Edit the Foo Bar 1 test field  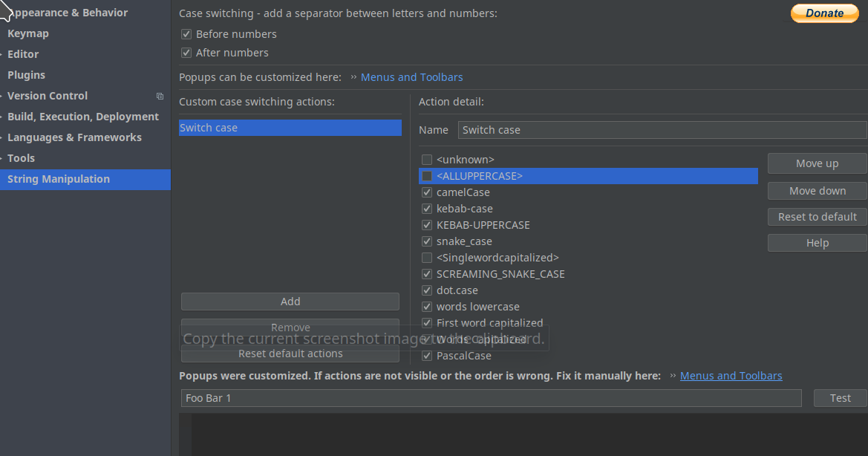(x=491, y=398)
